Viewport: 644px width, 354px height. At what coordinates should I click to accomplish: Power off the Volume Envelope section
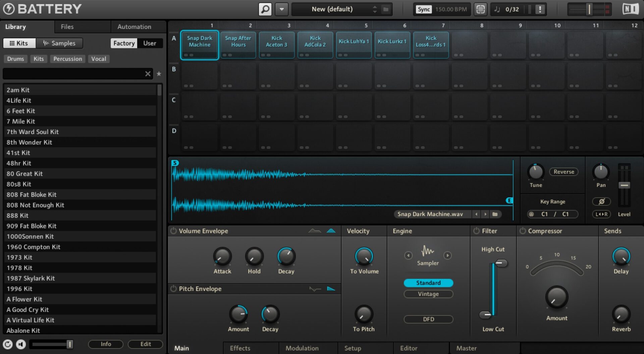pyautogui.click(x=174, y=231)
